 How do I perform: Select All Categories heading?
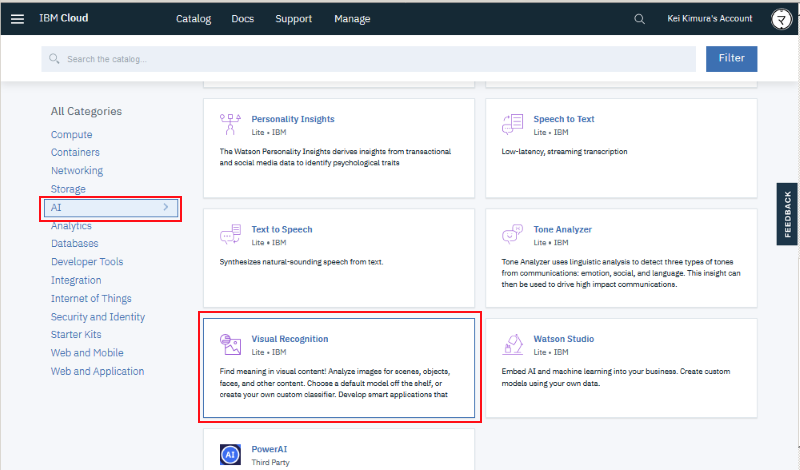[x=86, y=111]
